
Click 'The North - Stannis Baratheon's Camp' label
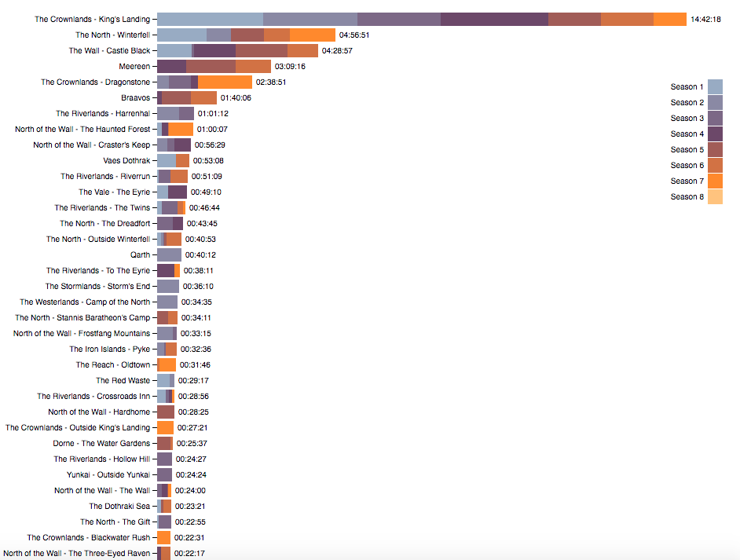pyautogui.click(x=82, y=317)
